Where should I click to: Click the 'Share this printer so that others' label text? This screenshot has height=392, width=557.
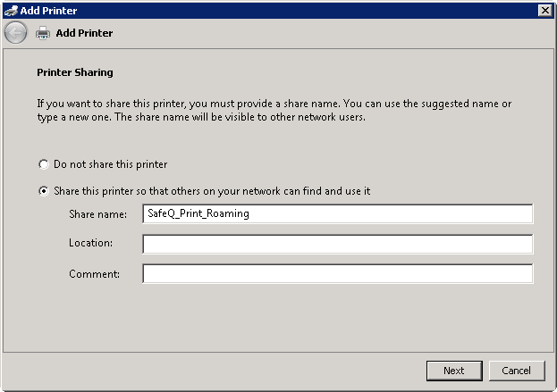pyautogui.click(x=211, y=191)
